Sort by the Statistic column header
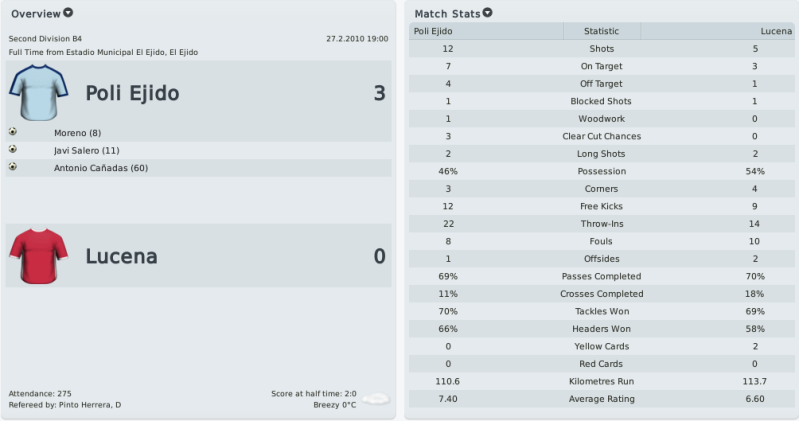The width and height of the screenshot is (799, 421). click(602, 31)
